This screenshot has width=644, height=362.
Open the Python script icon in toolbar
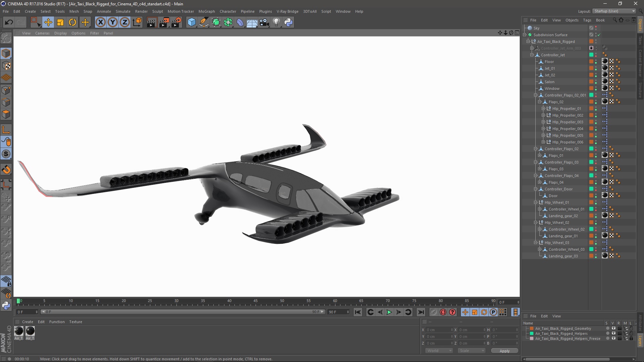pos(288,22)
